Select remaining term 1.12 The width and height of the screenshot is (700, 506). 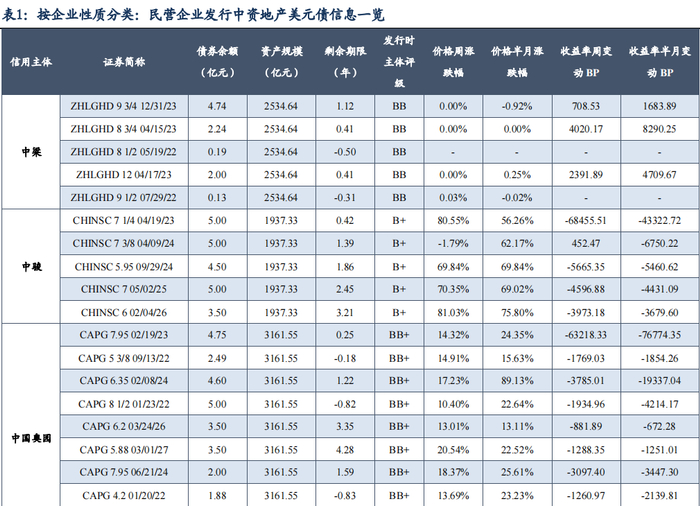click(x=345, y=106)
